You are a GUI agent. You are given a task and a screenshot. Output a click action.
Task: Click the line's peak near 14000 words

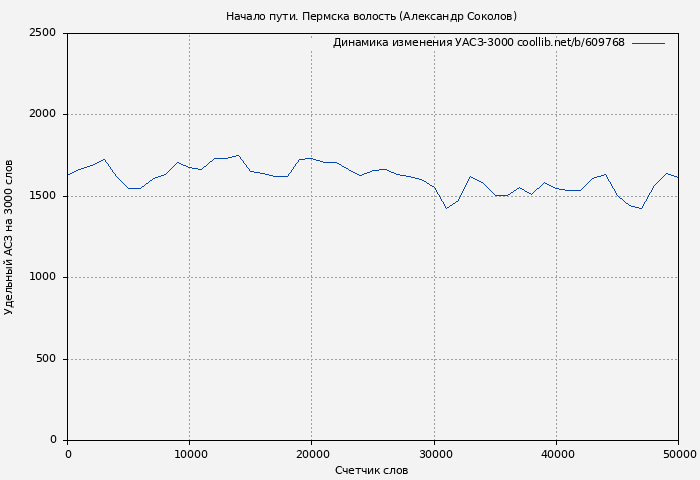tap(238, 155)
